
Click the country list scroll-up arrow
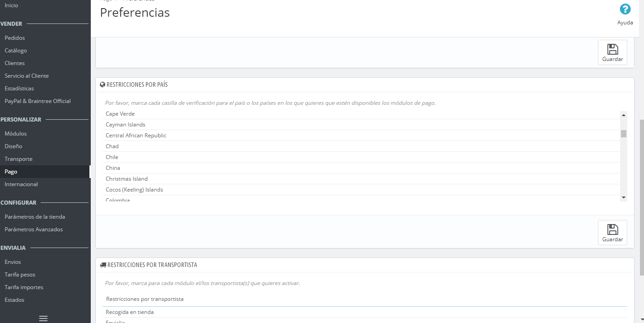pos(624,115)
